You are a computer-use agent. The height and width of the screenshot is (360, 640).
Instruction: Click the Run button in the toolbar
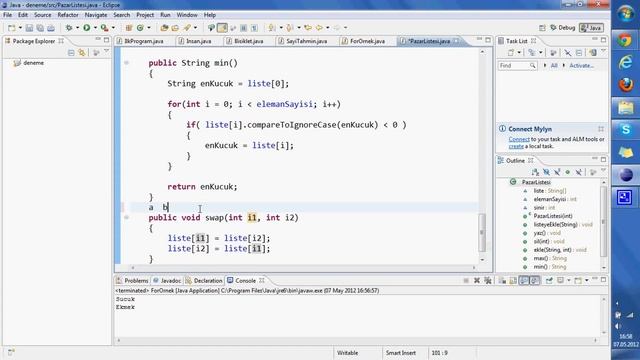click(x=87, y=28)
